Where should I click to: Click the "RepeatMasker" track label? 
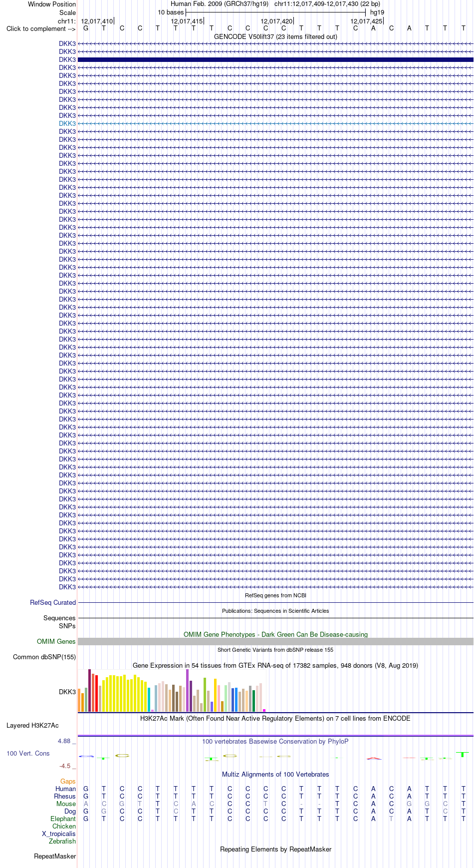pos(55,856)
